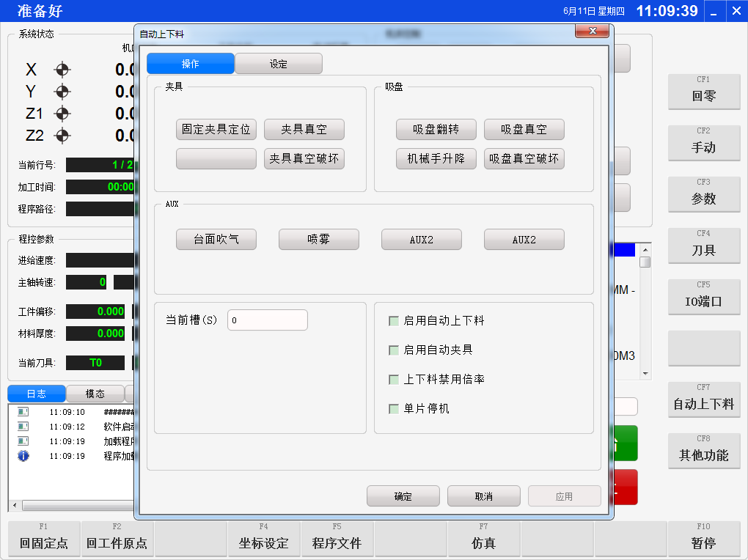Click the X axis crosshair icon
Viewport: 748px width, 560px height.
[x=62, y=70]
